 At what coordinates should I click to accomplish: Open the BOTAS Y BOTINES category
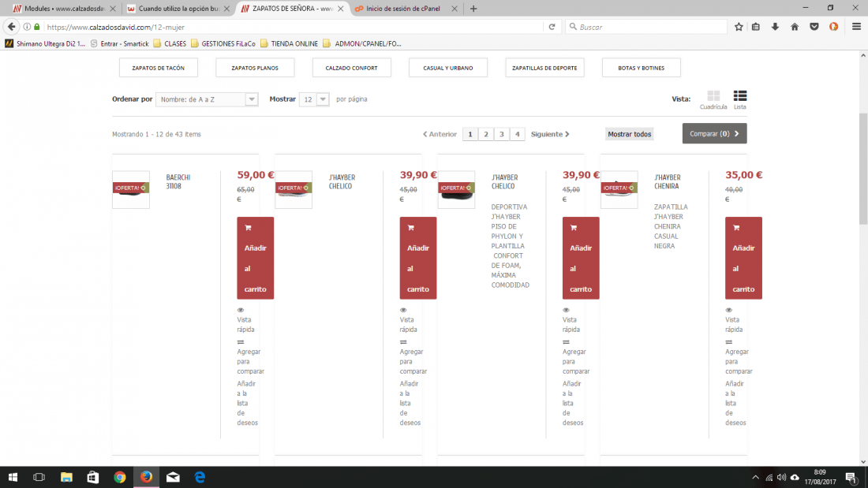[641, 68]
